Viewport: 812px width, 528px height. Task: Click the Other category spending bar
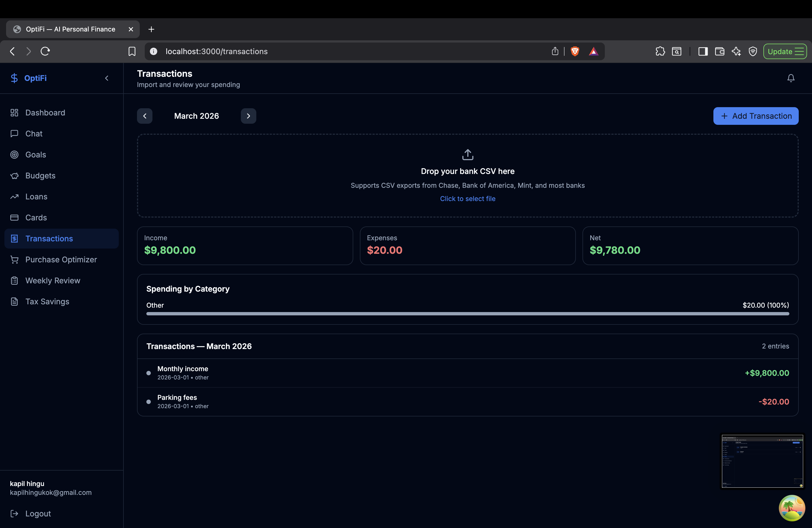tap(467, 313)
